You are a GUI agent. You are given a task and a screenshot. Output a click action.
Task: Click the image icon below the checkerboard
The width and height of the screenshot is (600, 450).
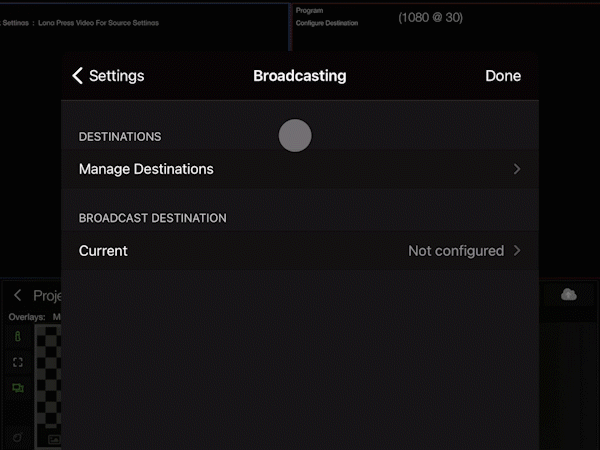pyautogui.click(x=52, y=439)
